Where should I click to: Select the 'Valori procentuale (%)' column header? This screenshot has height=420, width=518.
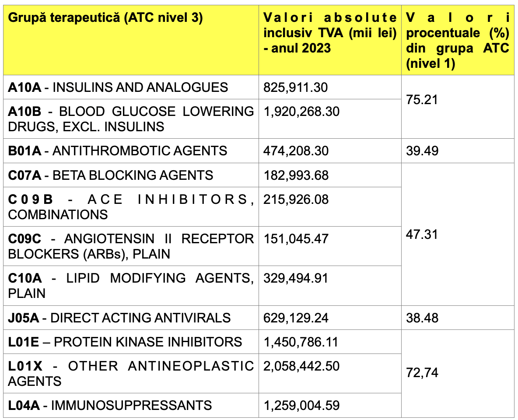click(458, 40)
